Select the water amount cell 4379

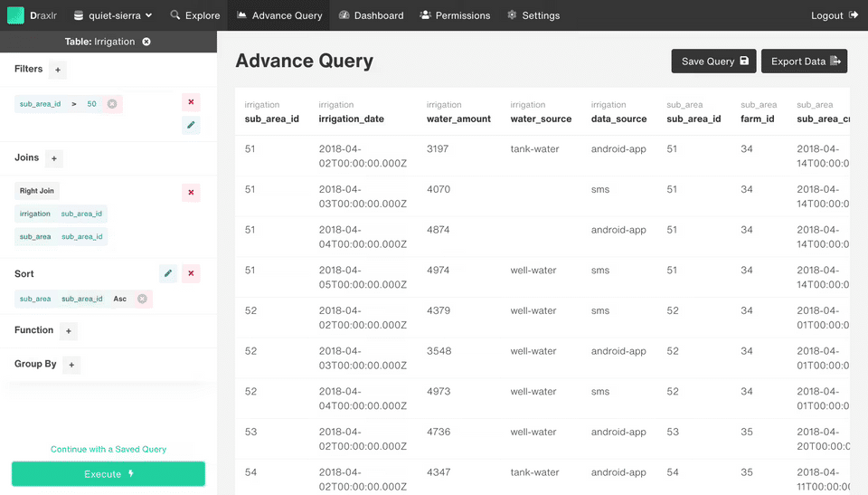(x=438, y=310)
